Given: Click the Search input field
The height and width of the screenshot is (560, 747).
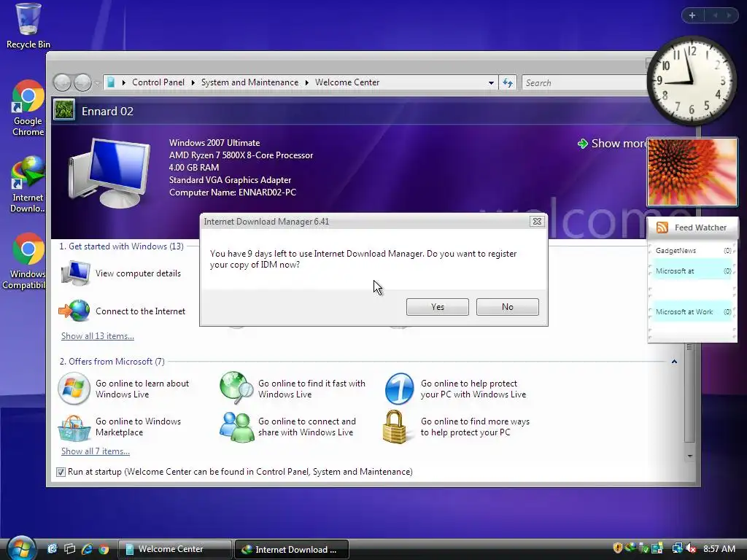Looking at the screenshot, I should tap(585, 83).
